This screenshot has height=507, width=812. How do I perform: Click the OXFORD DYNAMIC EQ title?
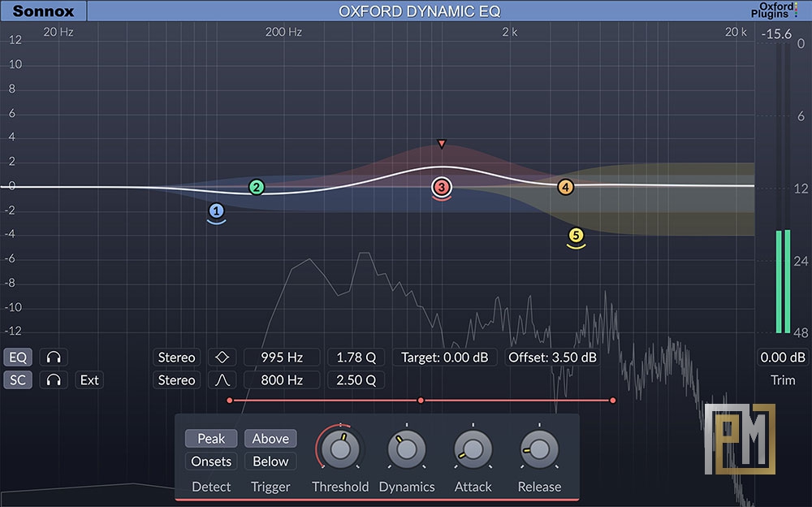[x=420, y=11]
